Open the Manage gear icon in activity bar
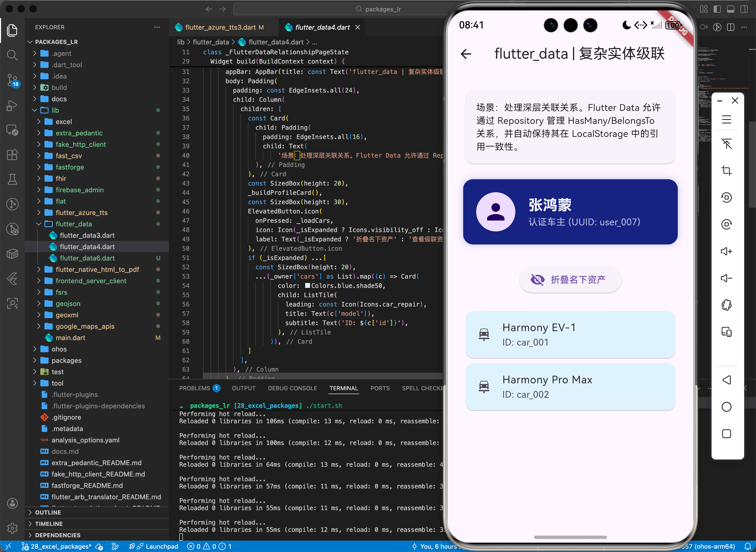 [x=12, y=528]
